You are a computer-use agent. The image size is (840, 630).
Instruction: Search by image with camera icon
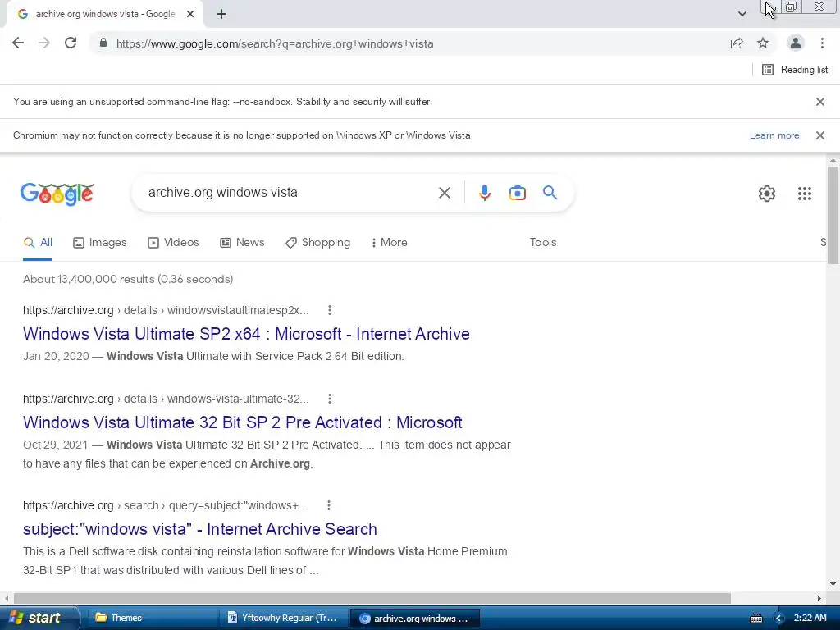pyautogui.click(x=517, y=192)
